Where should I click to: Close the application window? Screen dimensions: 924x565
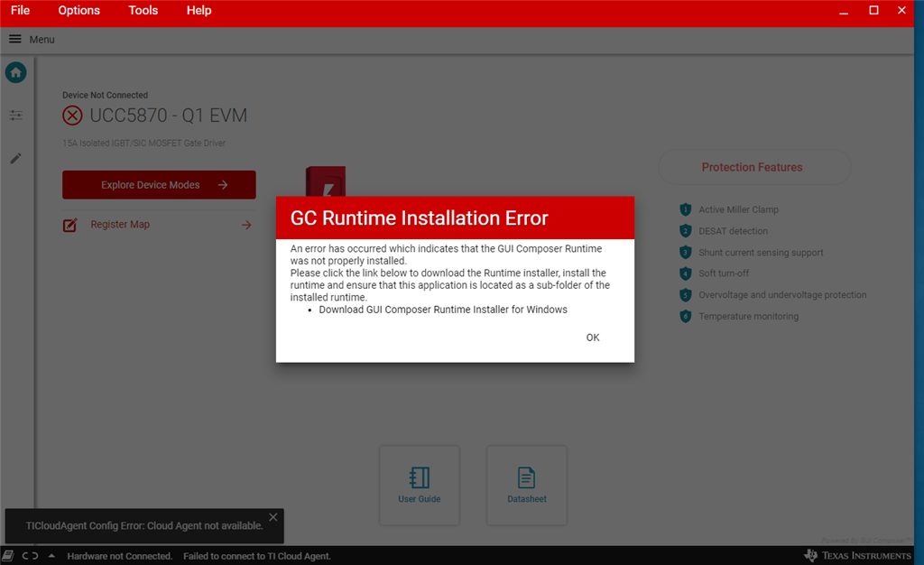[901, 11]
